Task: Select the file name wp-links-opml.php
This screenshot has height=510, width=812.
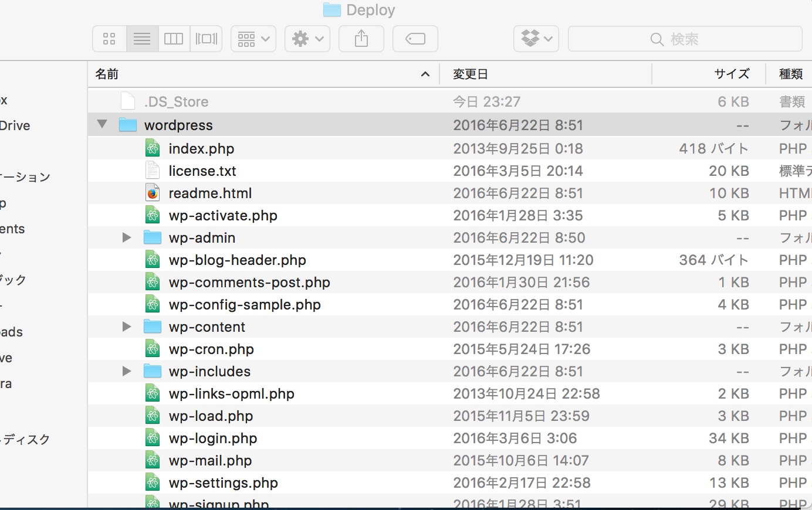Action: (x=232, y=394)
